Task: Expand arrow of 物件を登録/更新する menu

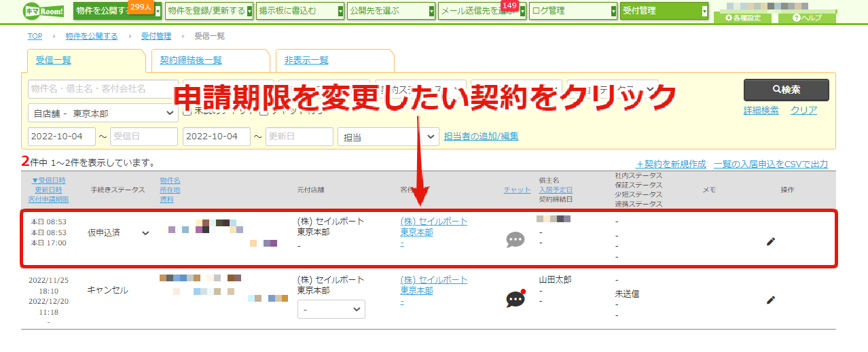Action: [250, 11]
